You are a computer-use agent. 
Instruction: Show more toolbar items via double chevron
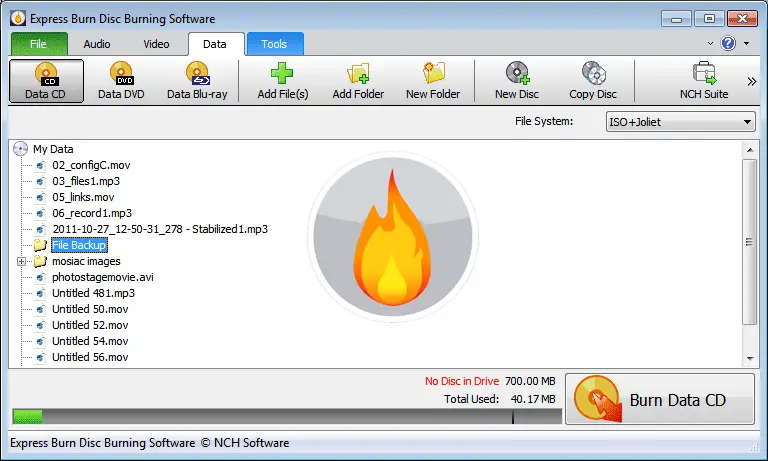[x=752, y=81]
